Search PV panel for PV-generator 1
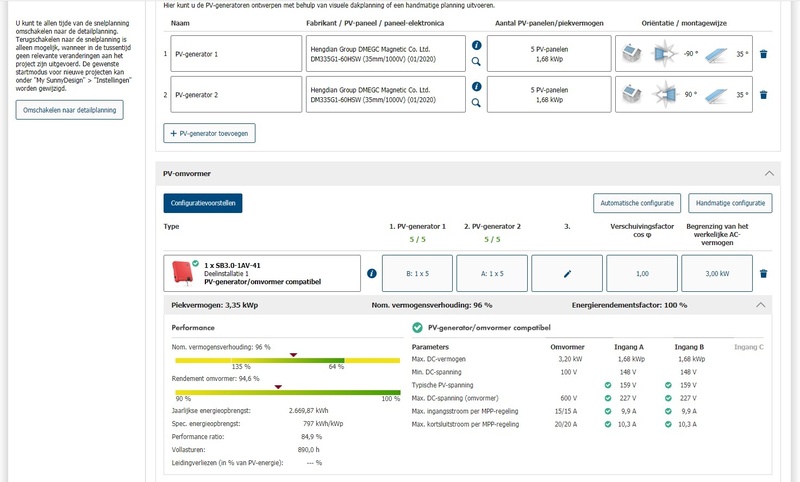 click(476, 62)
